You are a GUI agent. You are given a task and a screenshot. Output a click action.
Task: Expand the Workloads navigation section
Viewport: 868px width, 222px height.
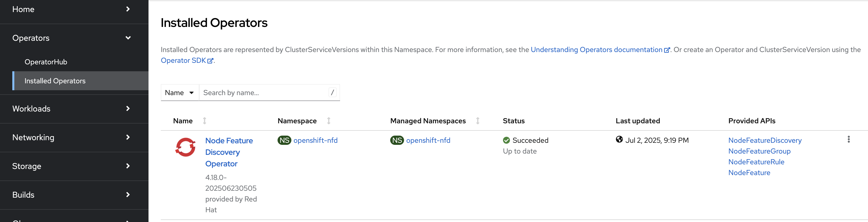coord(74,109)
